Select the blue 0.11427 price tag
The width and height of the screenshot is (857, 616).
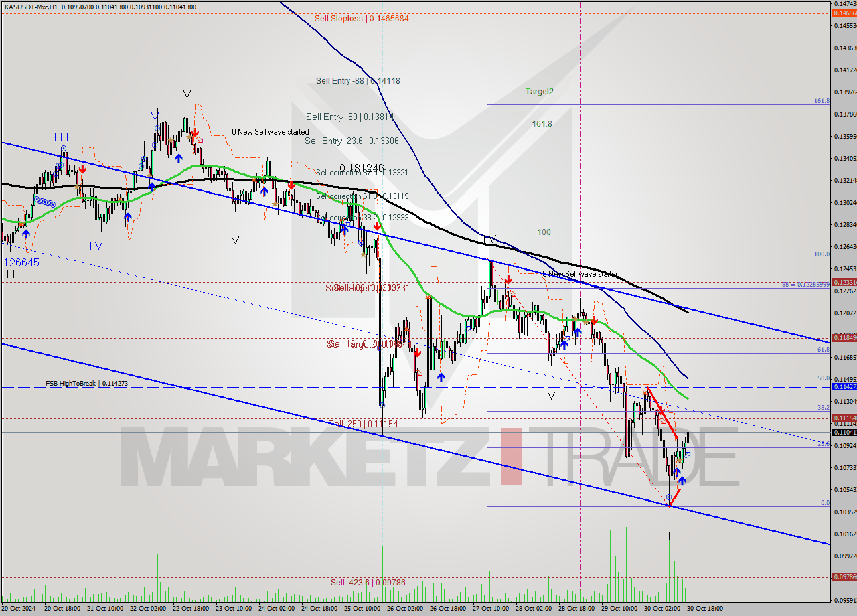coord(844,387)
